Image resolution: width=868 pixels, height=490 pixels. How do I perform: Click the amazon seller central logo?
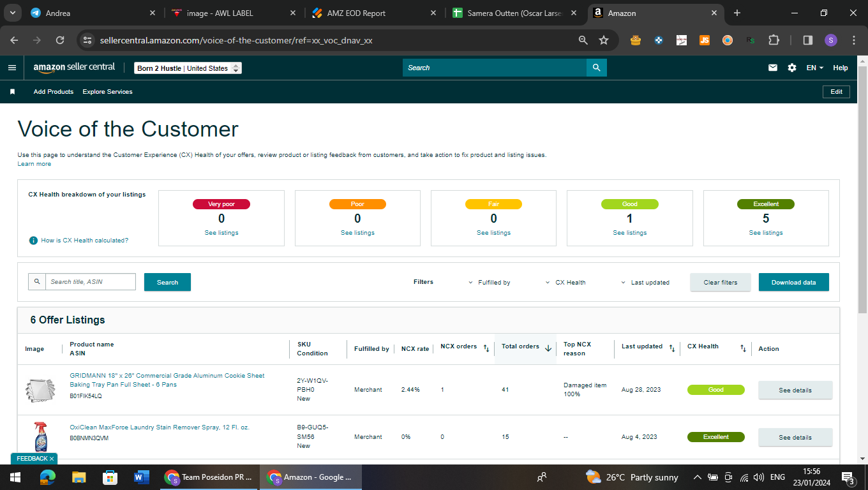coord(74,68)
